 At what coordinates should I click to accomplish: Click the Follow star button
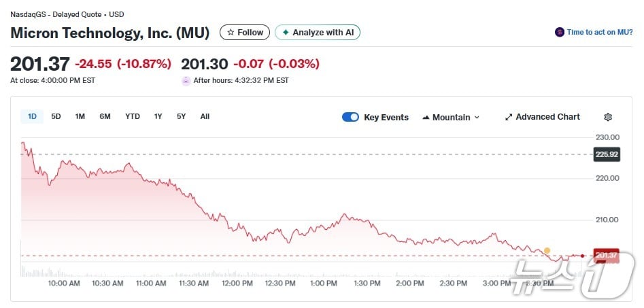[245, 33]
